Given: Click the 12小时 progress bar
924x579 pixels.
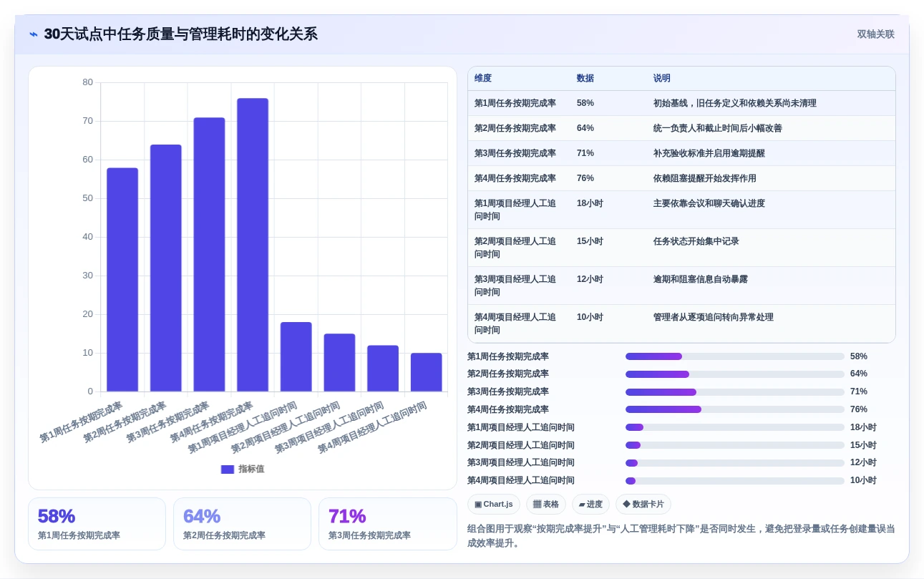Looking at the screenshot, I should 735,463.
